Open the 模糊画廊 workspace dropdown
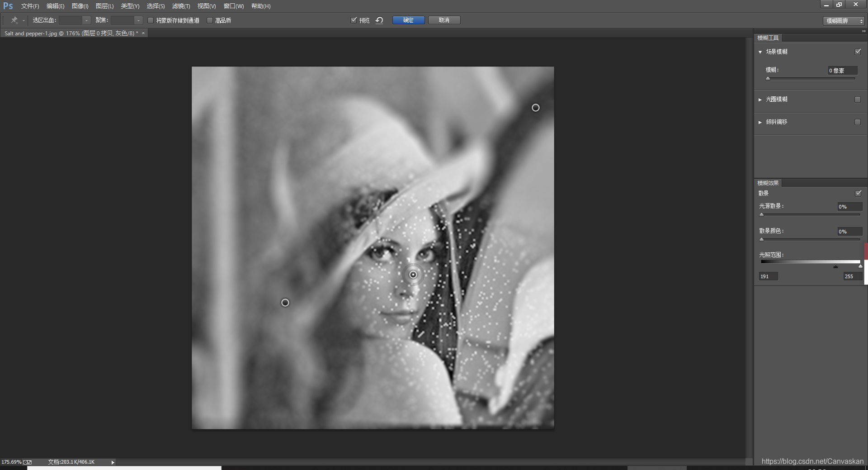Viewport: 868px width, 470px height. [x=844, y=21]
